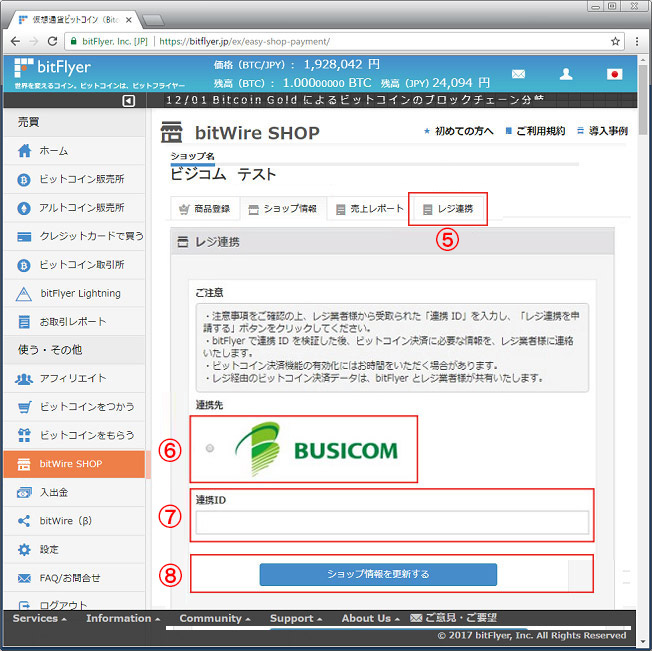The height and width of the screenshot is (651, 652).
Task: Switch to the 売上レポート tab
Action: (x=369, y=209)
